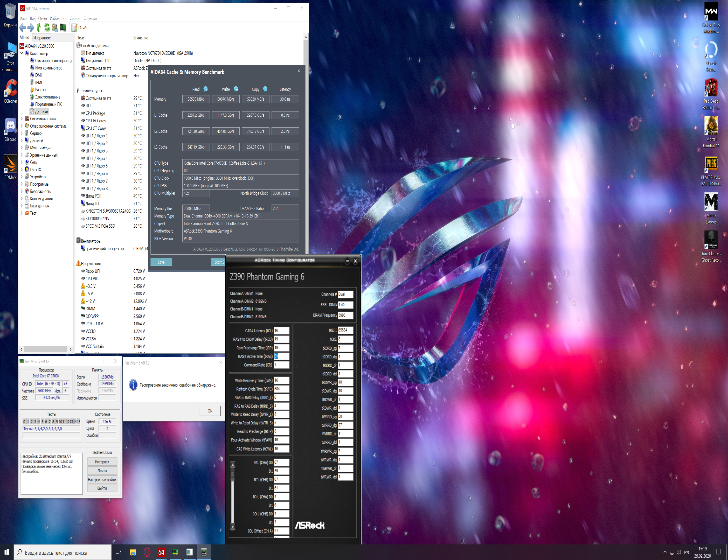Image resolution: width=728 pixels, height=560 pixels.
Task: Click Save in the benchmark window
Action: click(x=161, y=262)
